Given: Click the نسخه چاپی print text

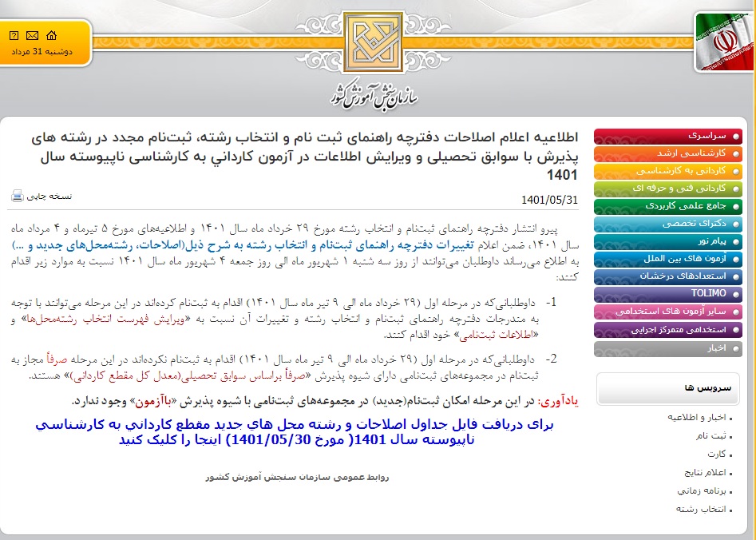Looking at the screenshot, I should (49, 196).
